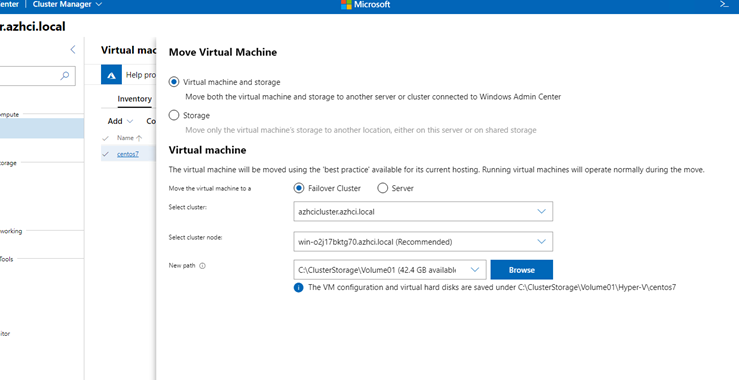Open the centos7 virtual machine link
Image resolution: width=739 pixels, height=380 pixels.
click(128, 154)
